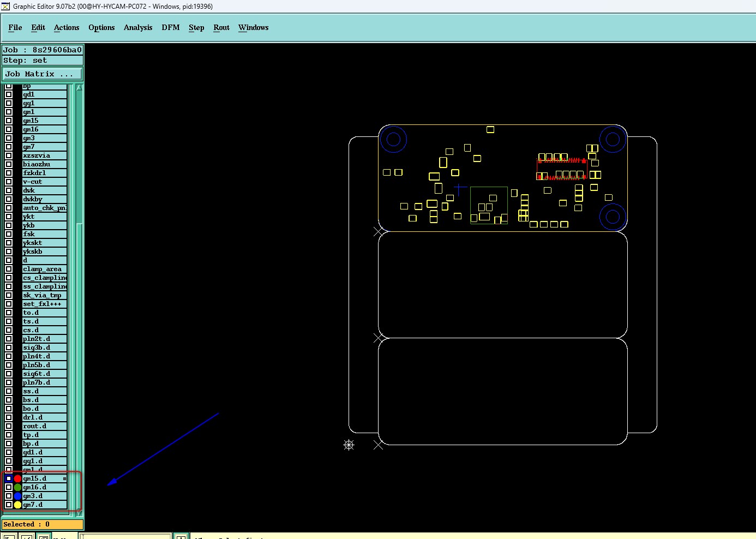
Task: Select the sig3b.d layer row
Action: pos(44,348)
